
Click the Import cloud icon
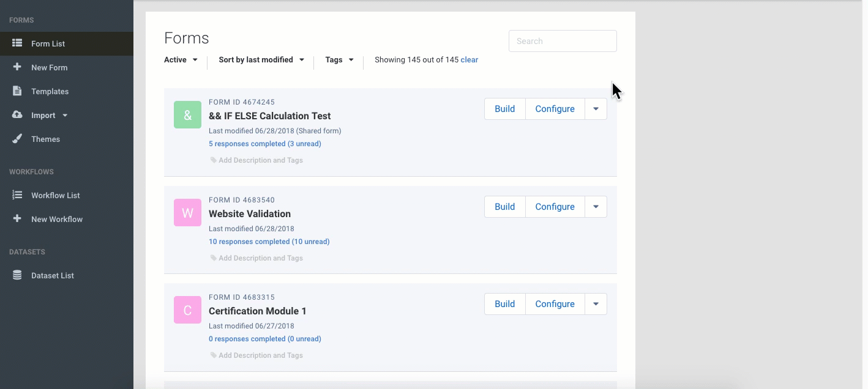[17, 115]
